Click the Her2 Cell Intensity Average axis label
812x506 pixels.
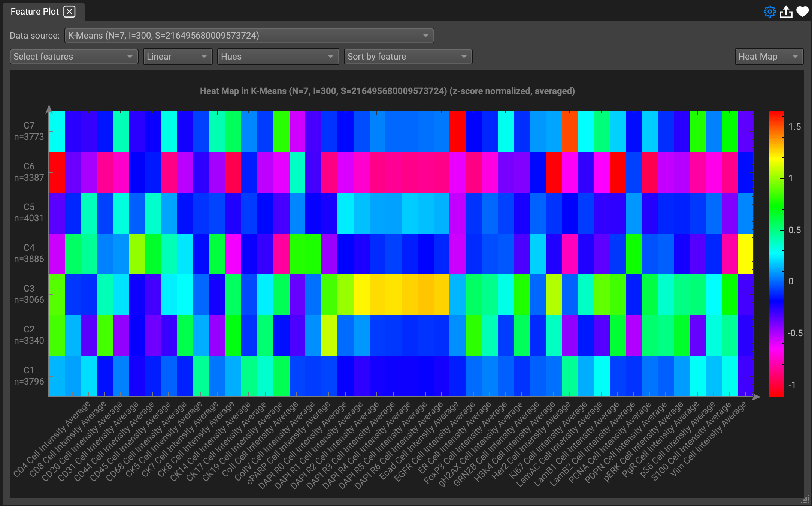pyautogui.click(x=532, y=441)
